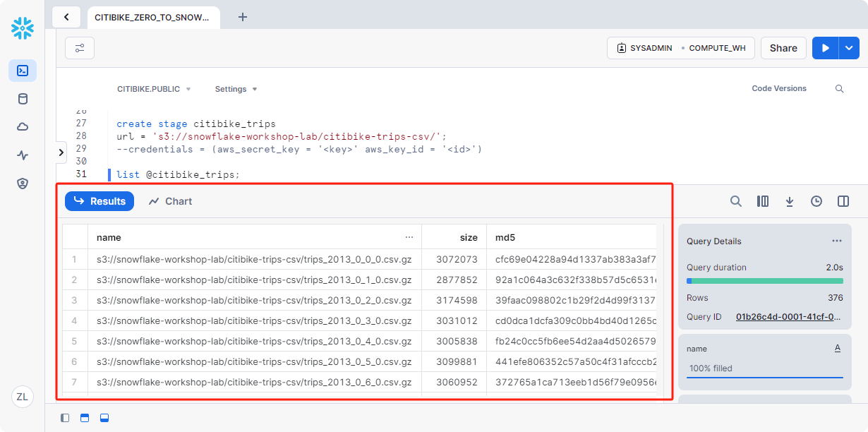Open the Activity monitoring pulse icon
The width and height of the screenshot is (868, 432).
pos(23,155)
